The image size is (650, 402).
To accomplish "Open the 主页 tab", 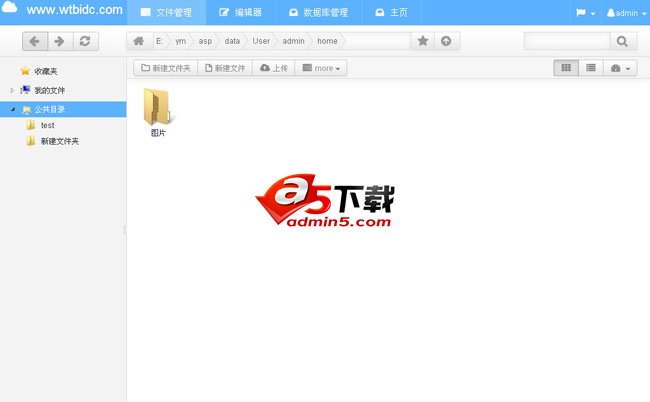I will coord(392,12).
